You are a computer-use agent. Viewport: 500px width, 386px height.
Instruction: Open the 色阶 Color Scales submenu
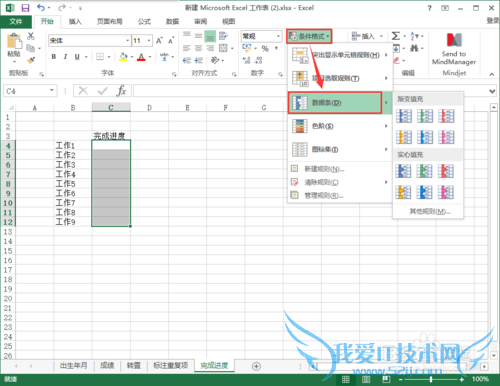click(x=340, y=126)
